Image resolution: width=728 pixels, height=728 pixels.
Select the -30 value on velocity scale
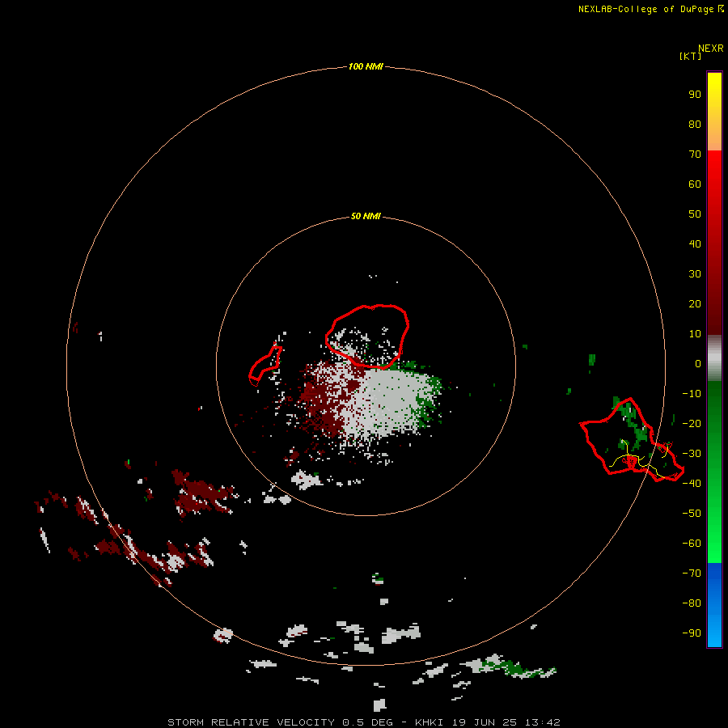pos(692,454)
